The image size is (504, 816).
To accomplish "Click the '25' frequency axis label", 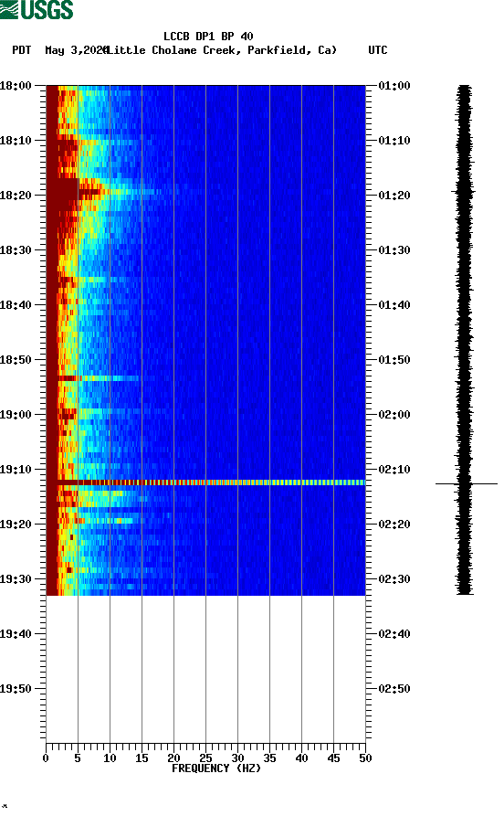I will click(205, 758).
